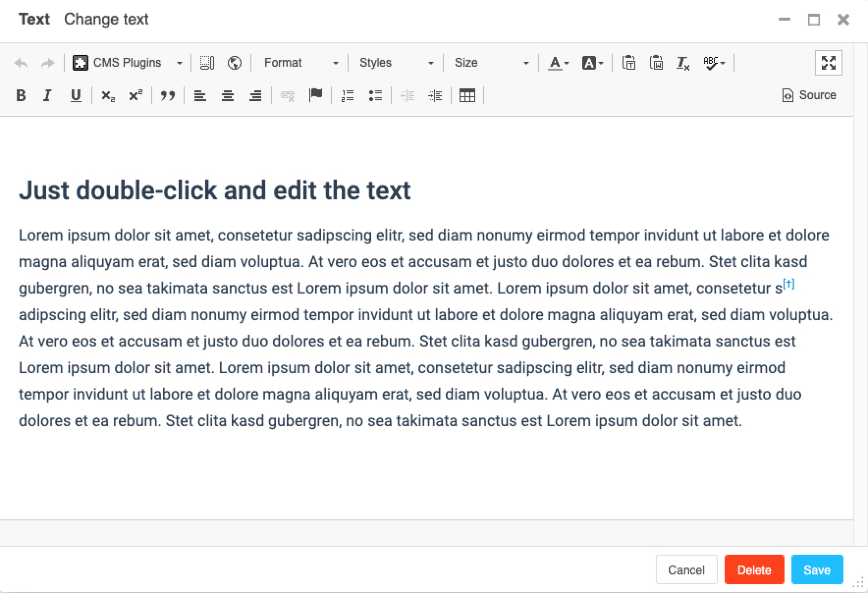Click the anchor flag icon

tap(316, 95)
